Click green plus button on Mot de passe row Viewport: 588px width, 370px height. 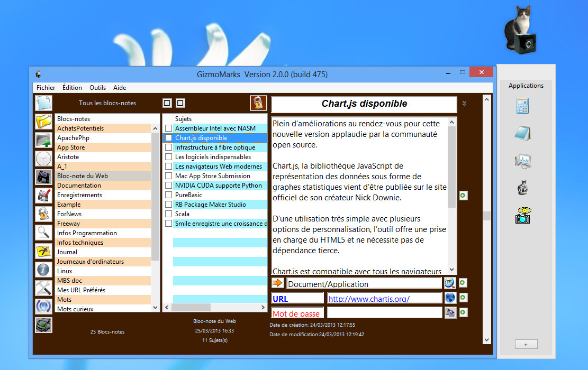point(463,312)
